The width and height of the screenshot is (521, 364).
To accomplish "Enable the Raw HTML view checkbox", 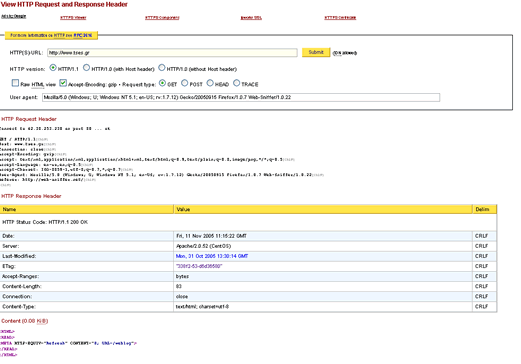I will [x=15, y=83].
